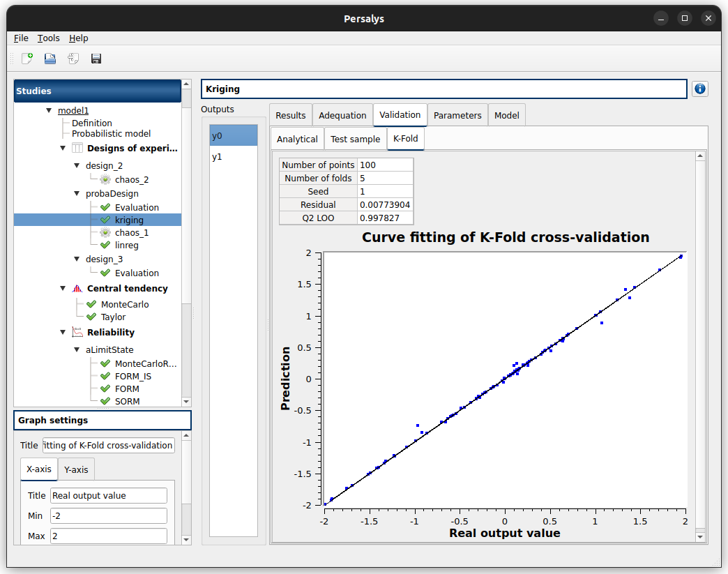Click the check icon next to Taylor
The image size is (728, 574).
91,317
